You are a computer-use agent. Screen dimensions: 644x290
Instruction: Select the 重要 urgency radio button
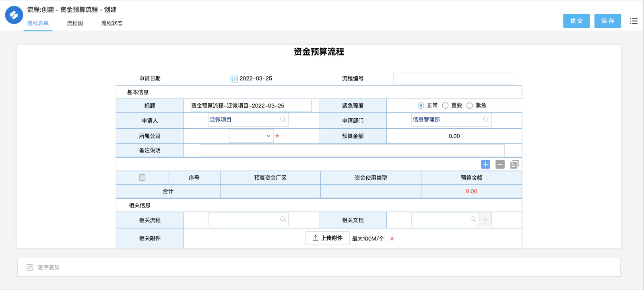[x=445, y=105]
